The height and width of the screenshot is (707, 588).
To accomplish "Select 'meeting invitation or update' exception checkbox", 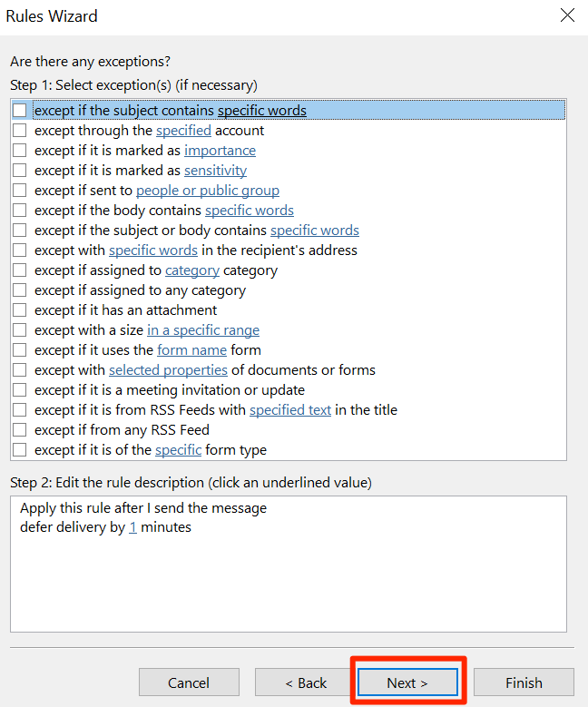I will point(20,390).
